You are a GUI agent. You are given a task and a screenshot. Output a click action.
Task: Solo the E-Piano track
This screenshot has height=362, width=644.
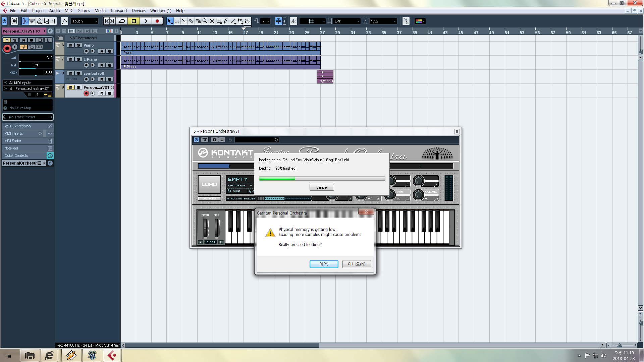coord(78,59)
